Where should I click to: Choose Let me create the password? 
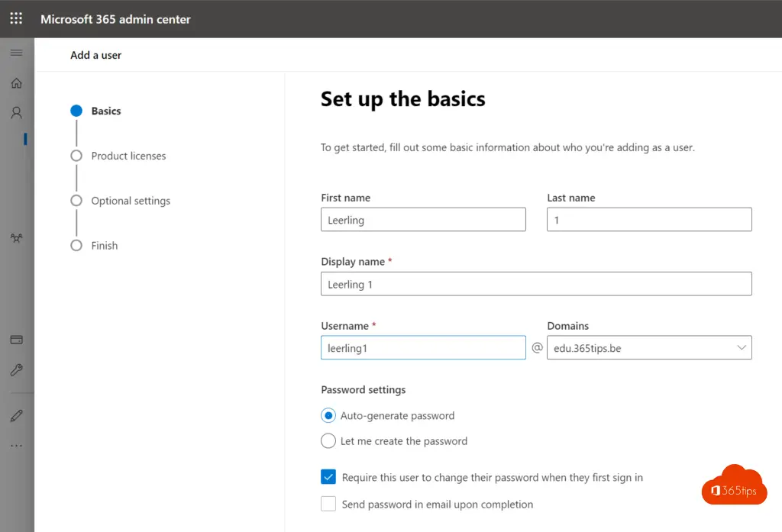point(328,440)
